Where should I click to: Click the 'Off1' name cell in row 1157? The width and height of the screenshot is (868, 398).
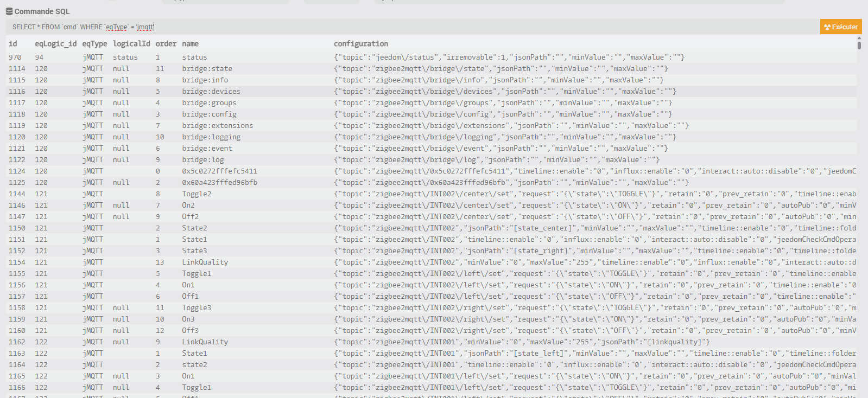click(x=190, y=297)
